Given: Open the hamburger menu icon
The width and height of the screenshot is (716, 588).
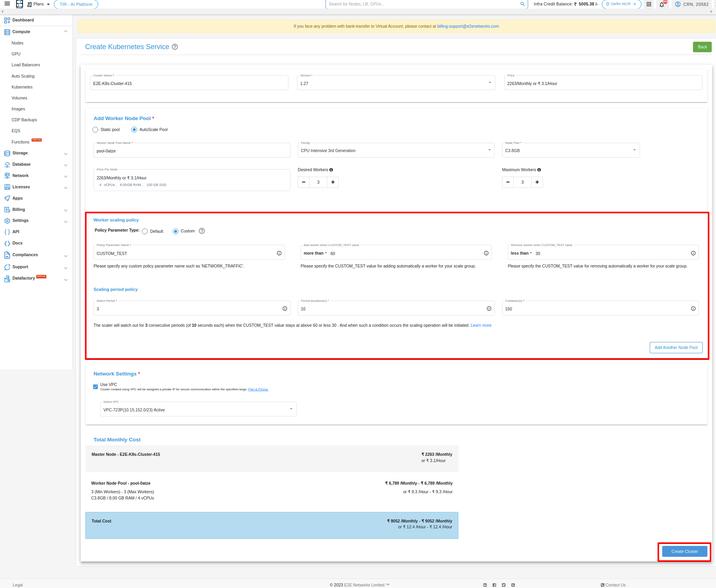Looking at the screenshot, I should [x=7, y=4].
